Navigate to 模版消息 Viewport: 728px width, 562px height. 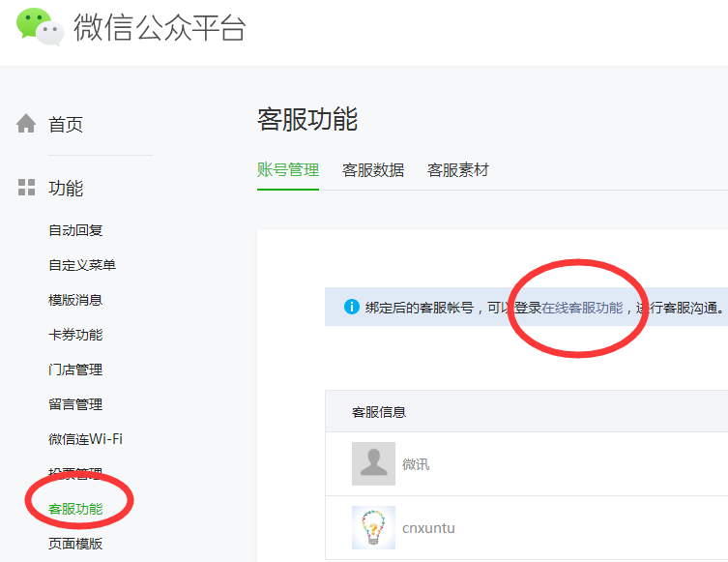click(75, 300)
